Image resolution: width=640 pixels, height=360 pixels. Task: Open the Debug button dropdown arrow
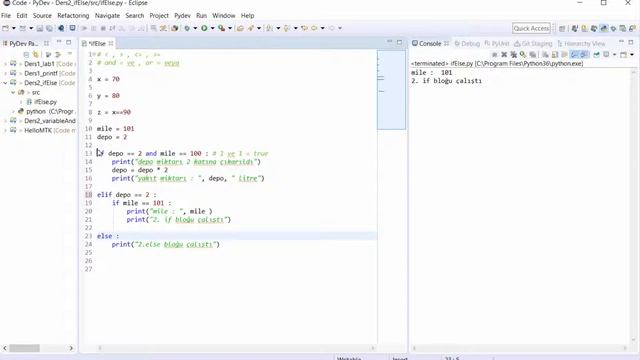pos(195,28)
